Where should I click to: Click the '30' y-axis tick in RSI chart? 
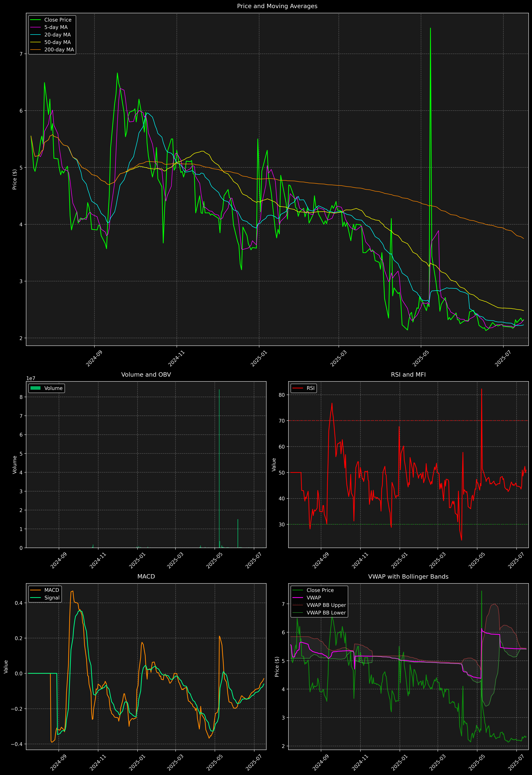(x=282, y=525)
